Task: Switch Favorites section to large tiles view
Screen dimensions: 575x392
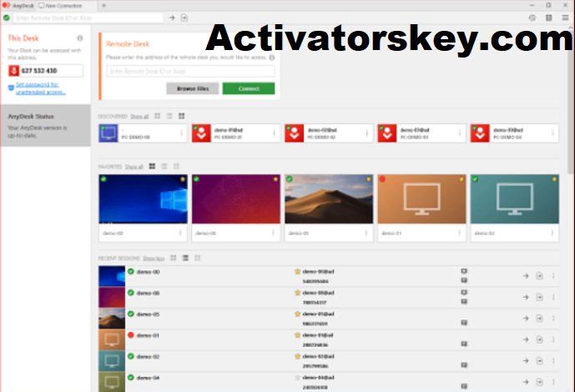Action: coord(152,166)
